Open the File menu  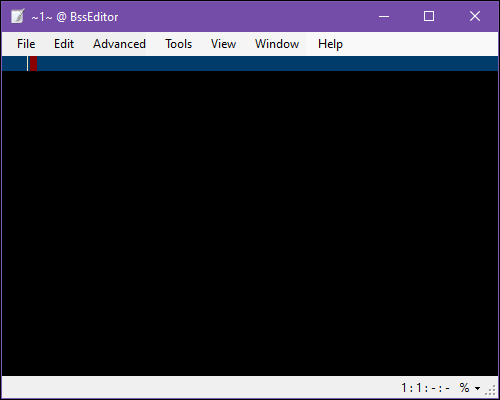(x=26, y=44)
